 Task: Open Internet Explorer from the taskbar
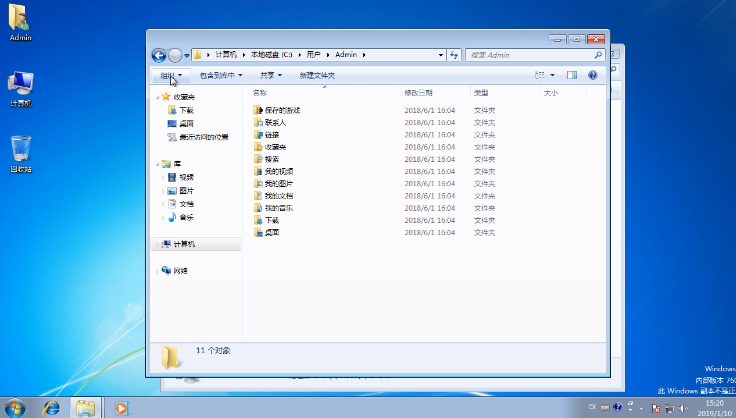(51, 407)
